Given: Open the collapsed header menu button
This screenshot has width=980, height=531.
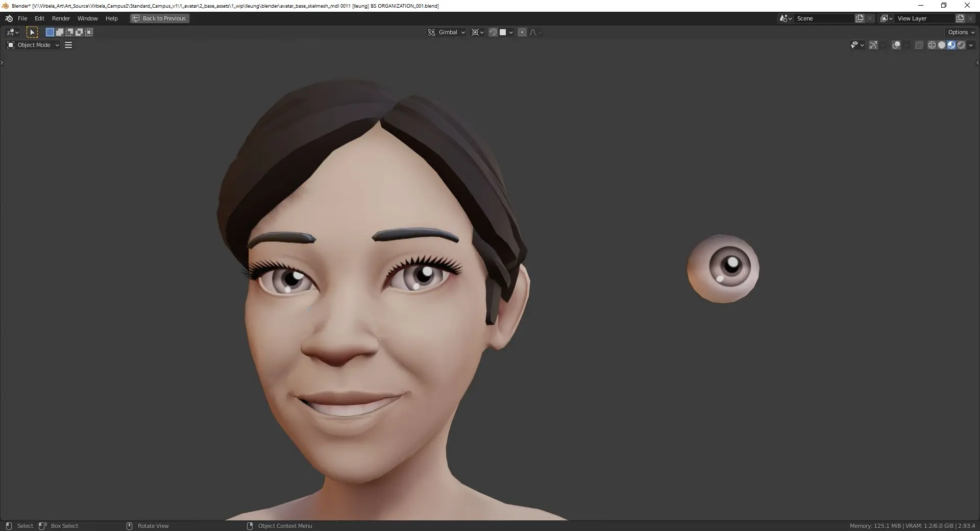Looking at the screenshot, I should (x=68, y=45).
